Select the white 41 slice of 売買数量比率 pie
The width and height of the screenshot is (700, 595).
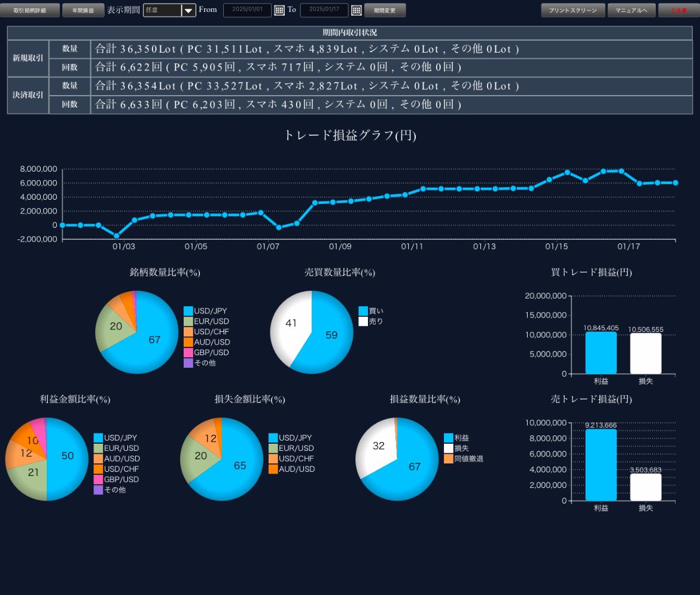coord(290,324)
